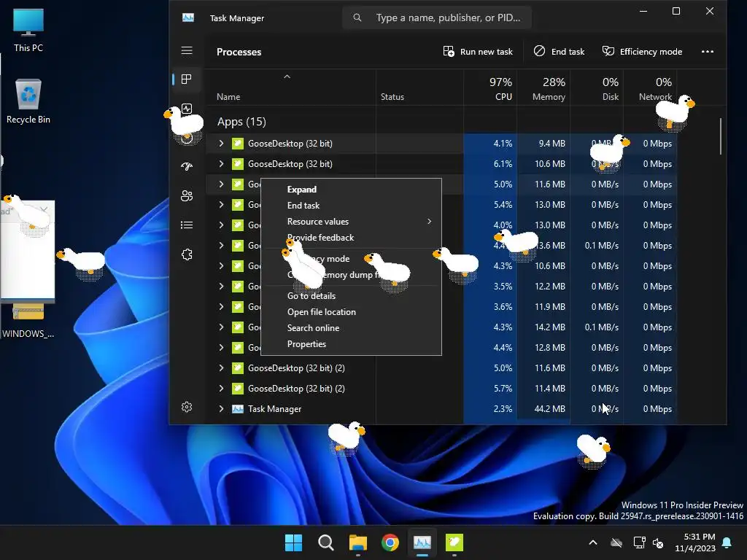Click the muted volume tray icon

point(658,542)
